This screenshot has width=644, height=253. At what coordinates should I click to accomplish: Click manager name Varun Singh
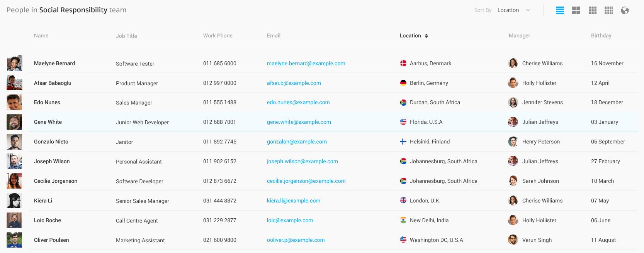[x=537, y=240]
